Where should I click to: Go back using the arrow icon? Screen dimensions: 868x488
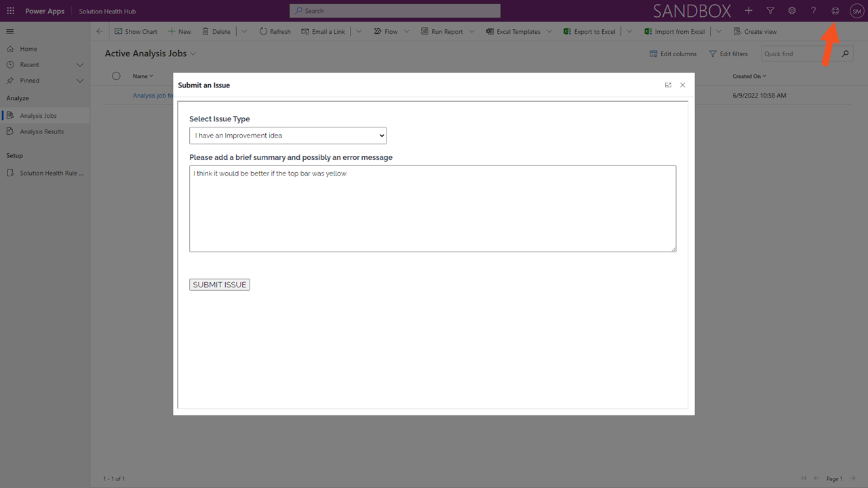coord(100,31)
